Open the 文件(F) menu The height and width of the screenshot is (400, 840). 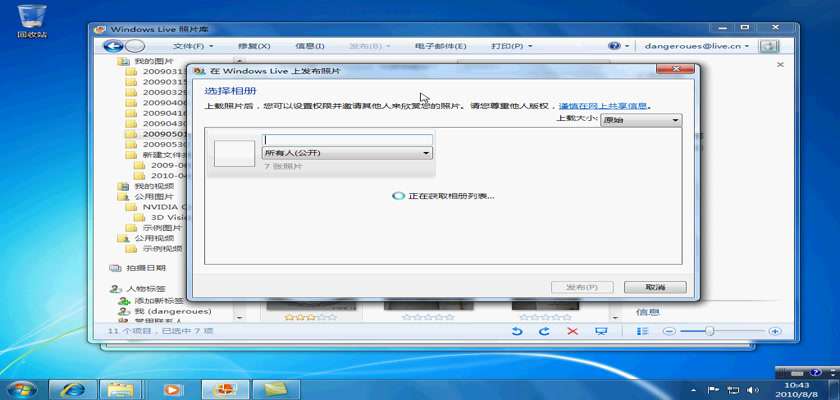[192, 46]
